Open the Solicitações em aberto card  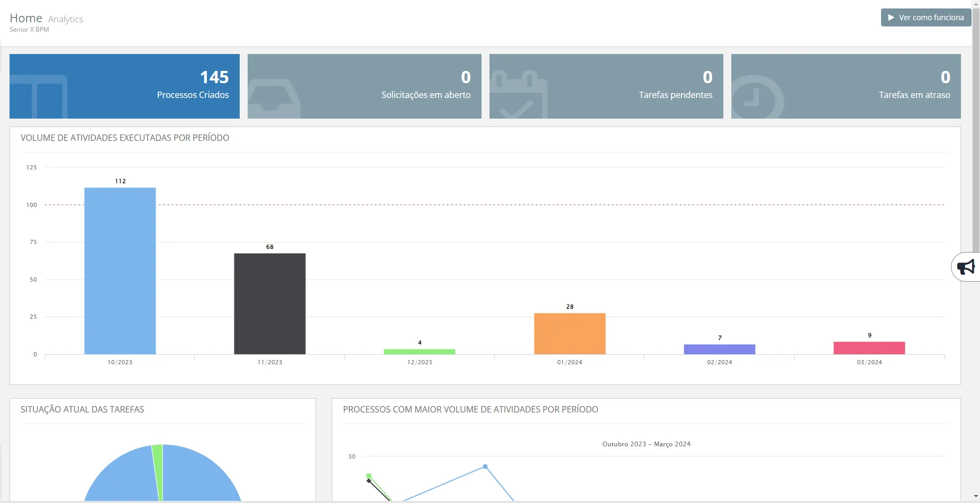point(365,86)
